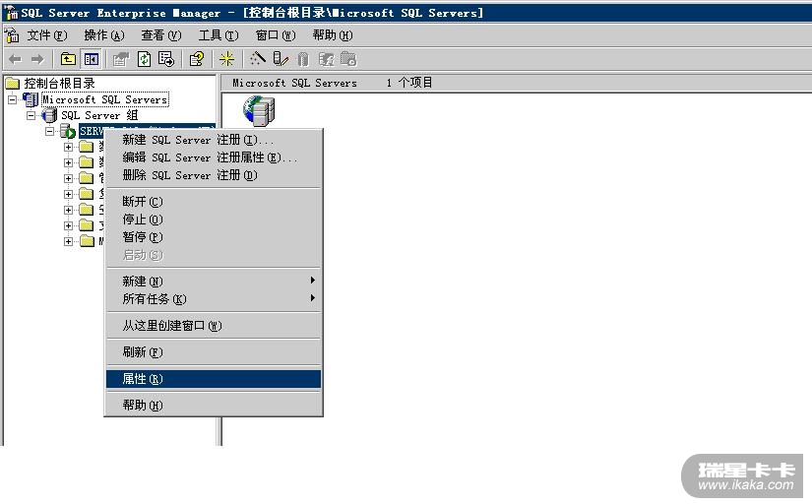The width and height of the screenshot is (812, 504).
Task: Select 帮助(H) at context menu bottom
Action: tap(214, 405)
